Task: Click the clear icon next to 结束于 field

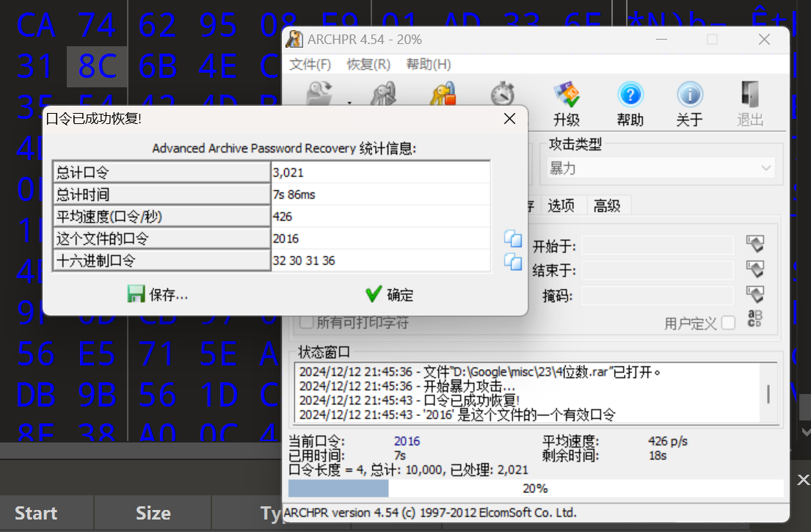Action: (x=754, y=269)
